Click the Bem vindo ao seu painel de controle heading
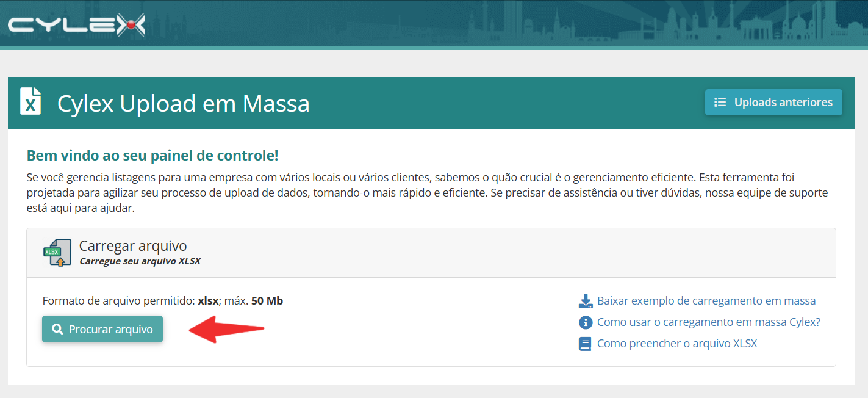 coord(152,156)
